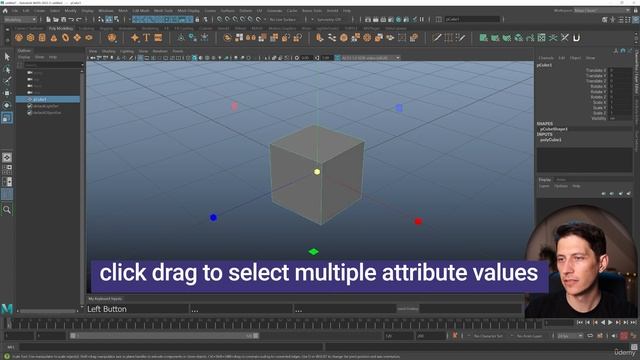Jump to start of playback range

580,323
